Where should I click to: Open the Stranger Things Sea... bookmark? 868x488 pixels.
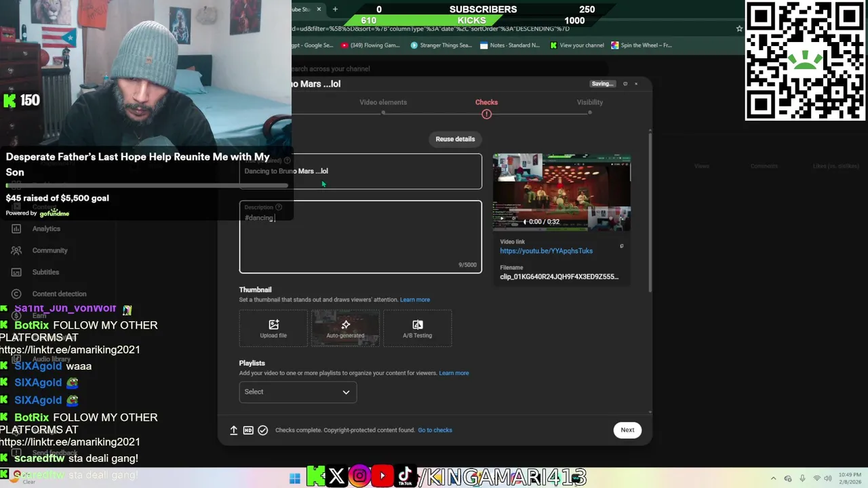441,45
